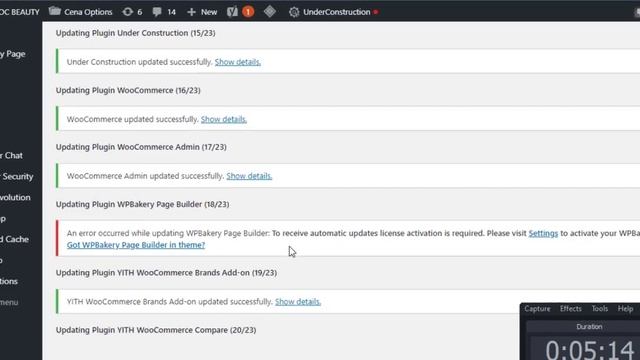
Task: Open the New menu in admin bar
Action: tap(202, 12)
